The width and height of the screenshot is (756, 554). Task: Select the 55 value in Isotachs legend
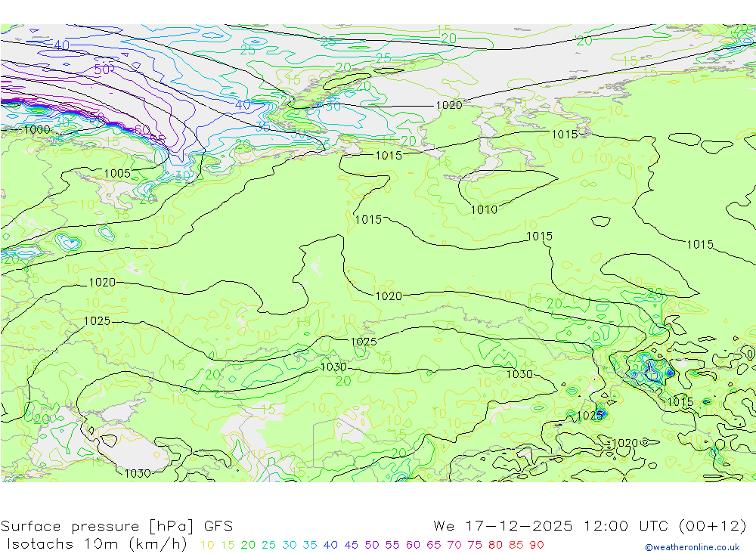pyautogui.click(x=392, y=546)
